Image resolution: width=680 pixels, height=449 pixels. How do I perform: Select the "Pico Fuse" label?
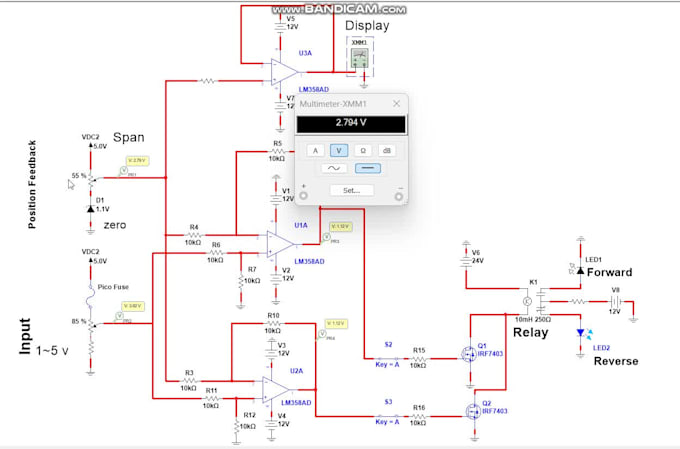[x=113, y=287]
